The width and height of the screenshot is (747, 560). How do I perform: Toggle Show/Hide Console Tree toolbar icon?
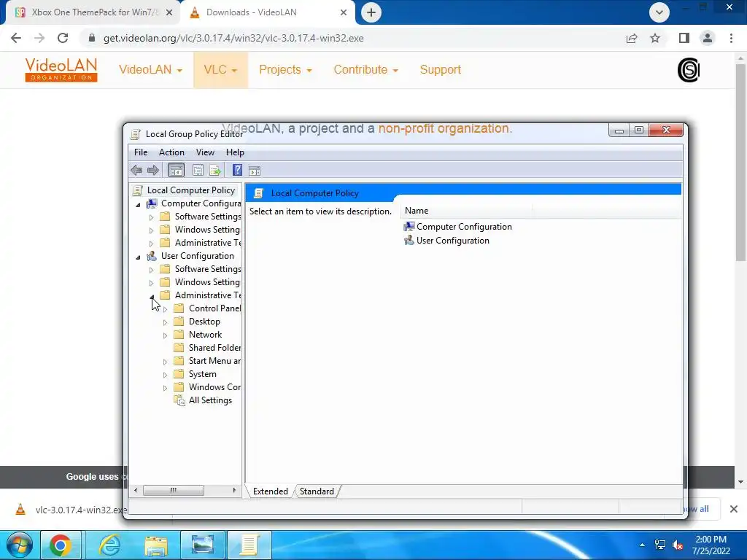177,170
